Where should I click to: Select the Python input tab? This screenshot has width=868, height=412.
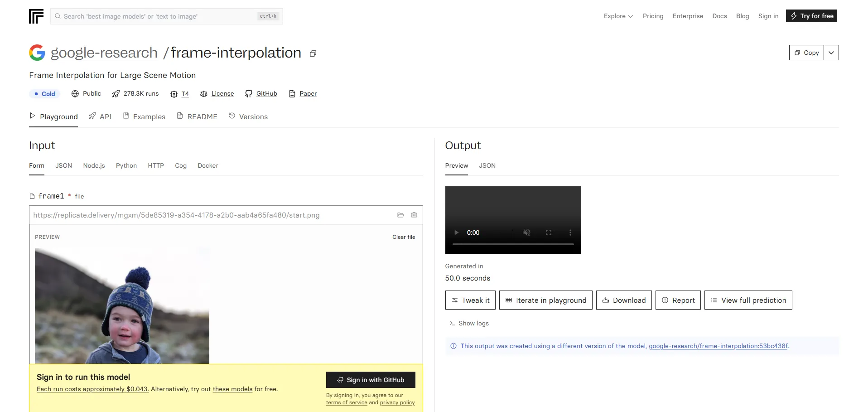(x=126, y=166)
